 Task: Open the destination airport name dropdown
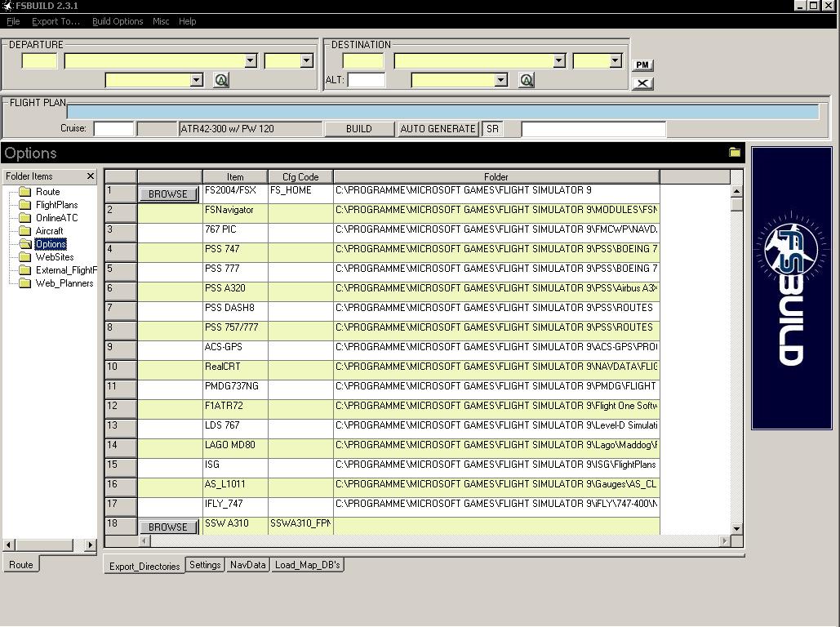(559, 60)
